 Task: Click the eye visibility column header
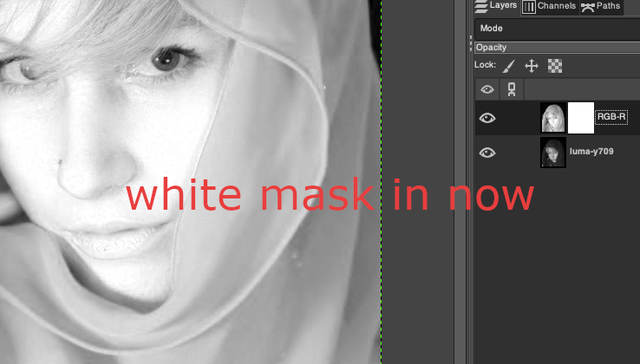[x=487, y=89]
